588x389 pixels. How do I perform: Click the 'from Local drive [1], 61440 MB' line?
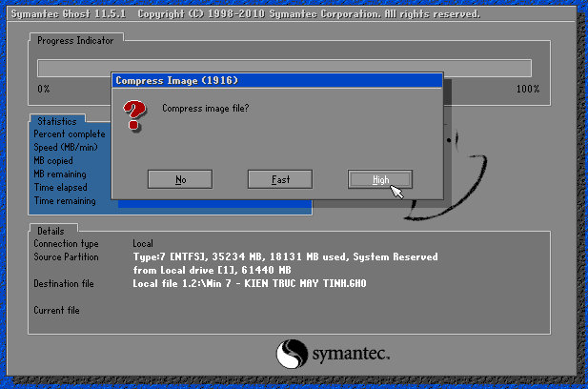click(x=212, y=270)
